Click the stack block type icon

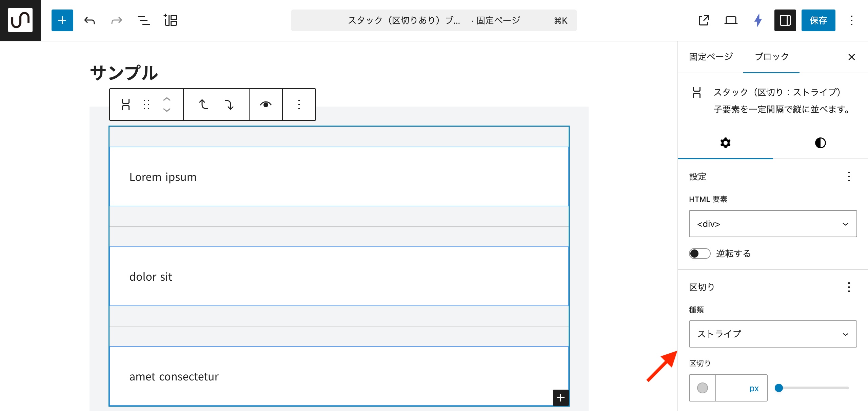click(126, 105)
